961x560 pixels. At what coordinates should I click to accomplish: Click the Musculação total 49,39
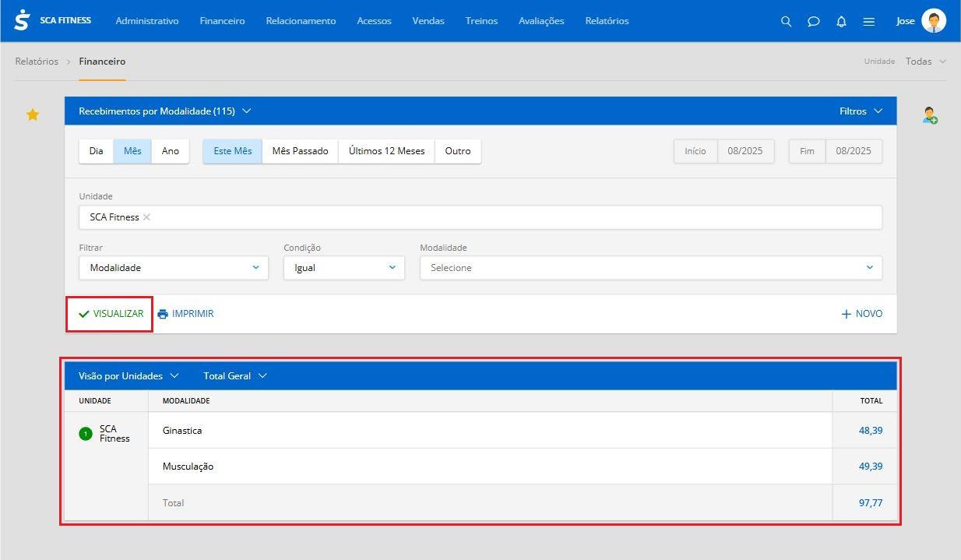871,467
